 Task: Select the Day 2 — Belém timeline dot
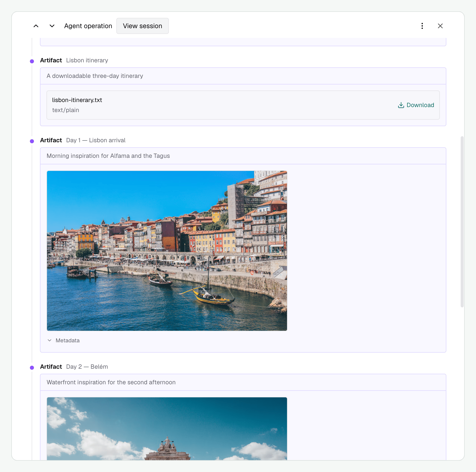point(32,368)
